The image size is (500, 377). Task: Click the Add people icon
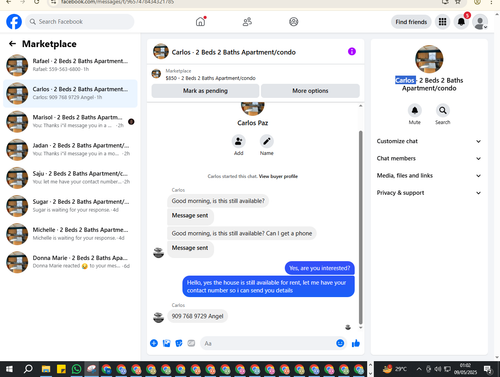point(239,141)
